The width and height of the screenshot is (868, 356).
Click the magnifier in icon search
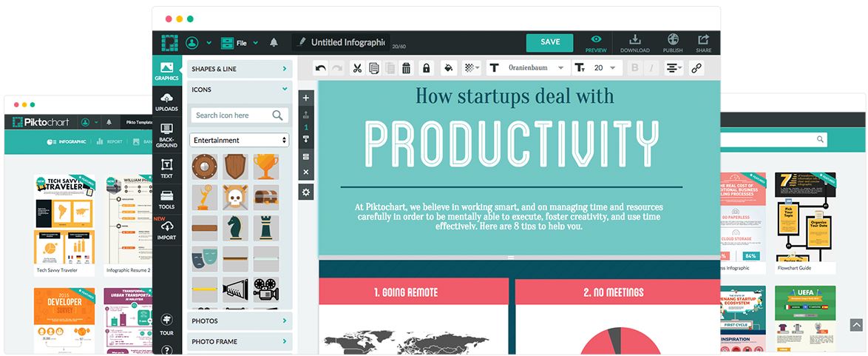(277, 115)
